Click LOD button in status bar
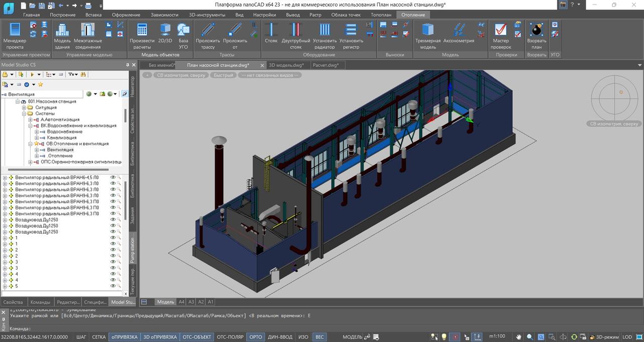 627,337
